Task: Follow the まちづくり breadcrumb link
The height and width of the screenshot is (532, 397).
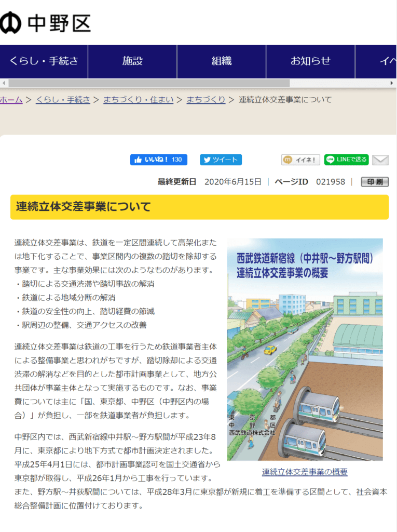Action: pos(206,100)
